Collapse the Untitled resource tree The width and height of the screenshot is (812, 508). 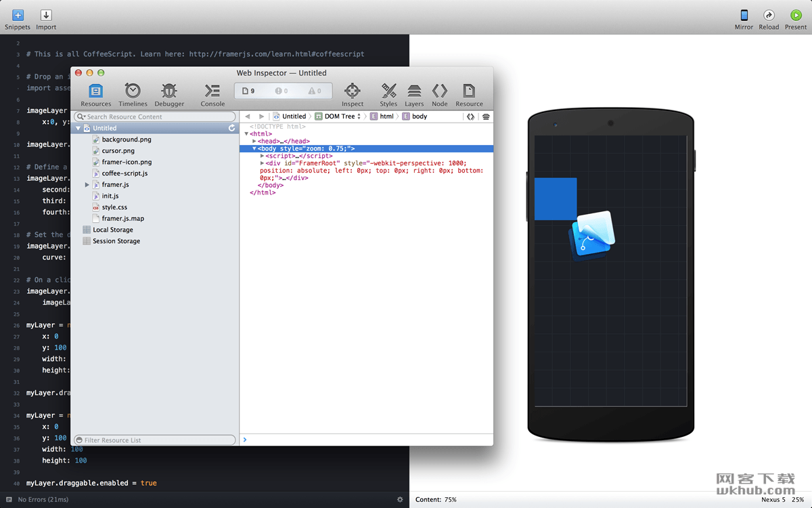tap(78, 128)
